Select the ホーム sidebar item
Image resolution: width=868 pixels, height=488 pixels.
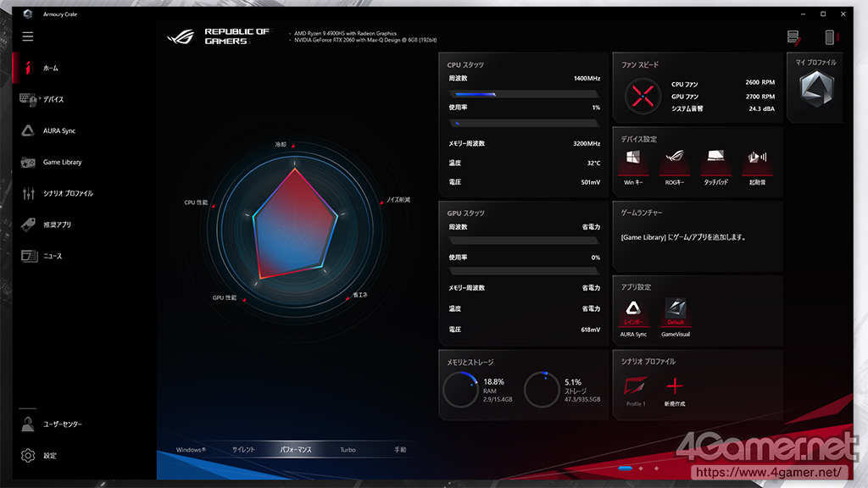(x=84, y=68)
